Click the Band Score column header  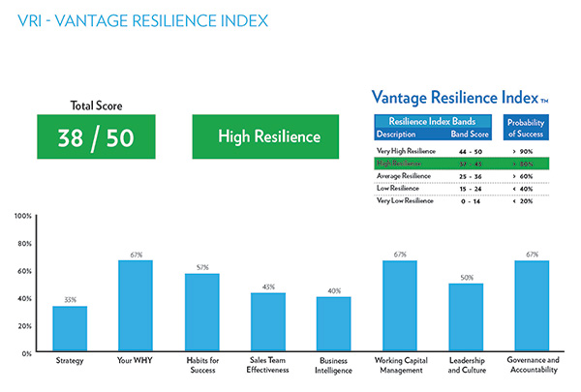470,135
